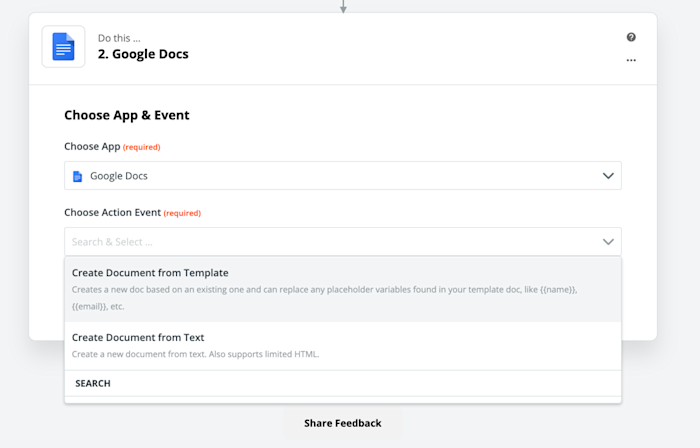Click the SEARCH section heading in dropdown

point(93,383)
